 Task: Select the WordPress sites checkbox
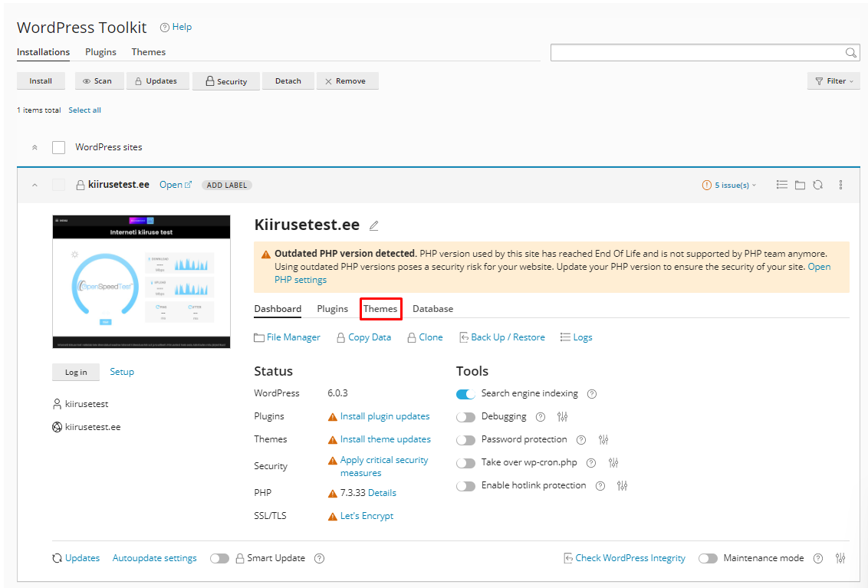58,147
